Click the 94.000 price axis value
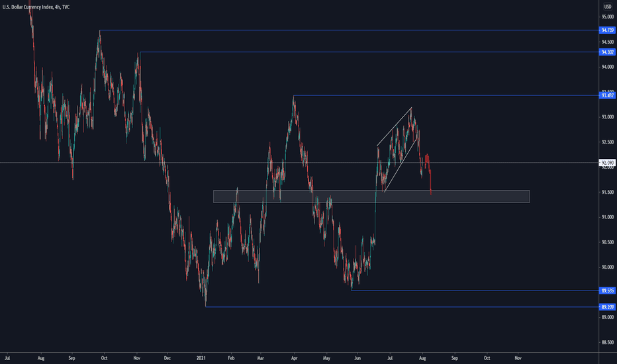Viewport: 617px width, 364px height. (x=607, y=67)
